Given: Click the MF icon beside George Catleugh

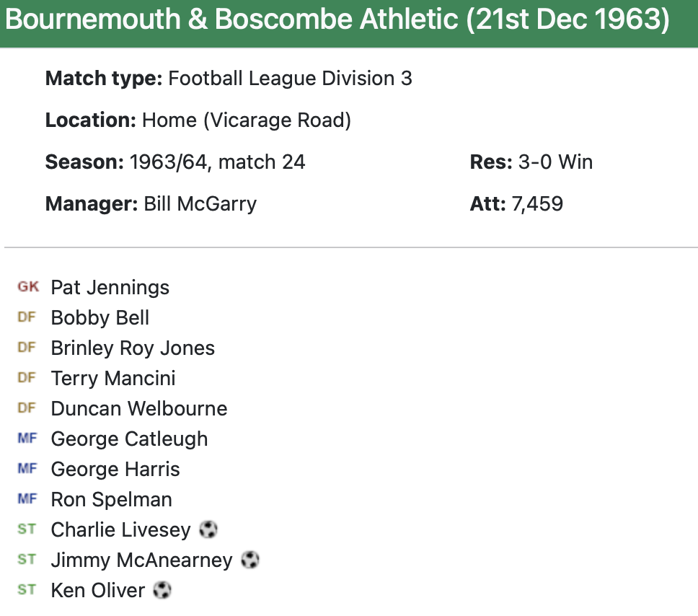Looking at the screenshot, I should [27, 439].
